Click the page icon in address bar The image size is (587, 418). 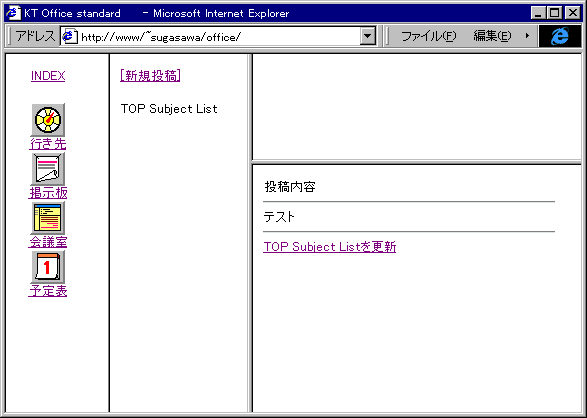click(x=69, y=37)
